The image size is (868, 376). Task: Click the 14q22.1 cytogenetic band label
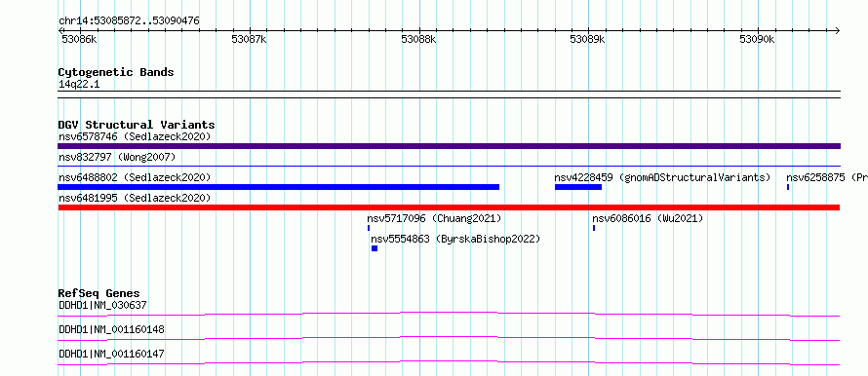click(79, 85)
